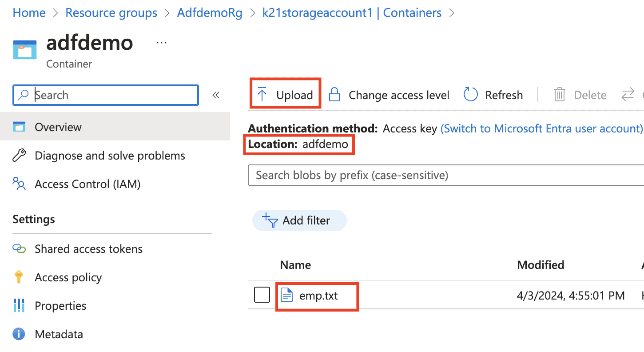The width and height of the screenshot is (644, 352).
Task: Click the adfdemo container icon
Action: [x=25, y=49]
